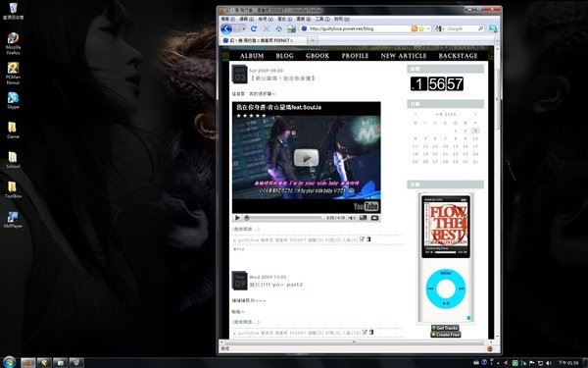
Task: Bookmark the page with the star icon
Action: coord(421,28)
